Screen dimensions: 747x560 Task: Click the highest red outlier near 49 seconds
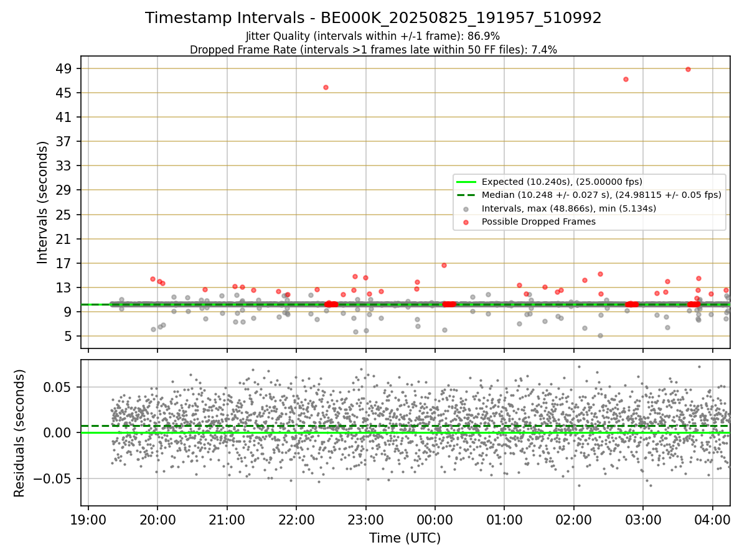pyautogui.click(x=688, y=69)
